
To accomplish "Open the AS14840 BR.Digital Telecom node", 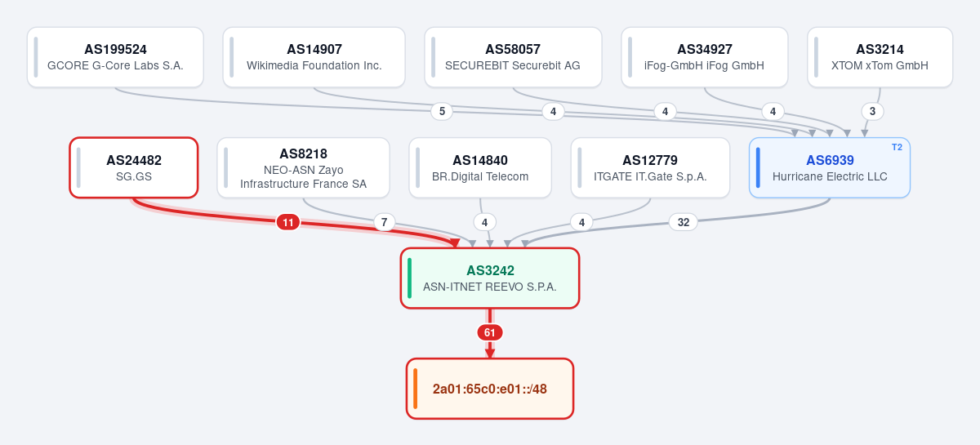I will [x=480, y=167].
